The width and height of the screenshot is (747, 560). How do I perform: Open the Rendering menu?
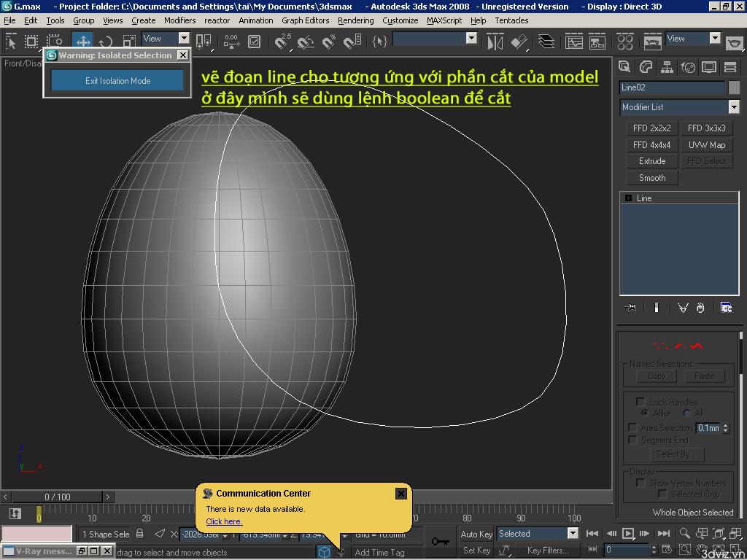(355, 20)
